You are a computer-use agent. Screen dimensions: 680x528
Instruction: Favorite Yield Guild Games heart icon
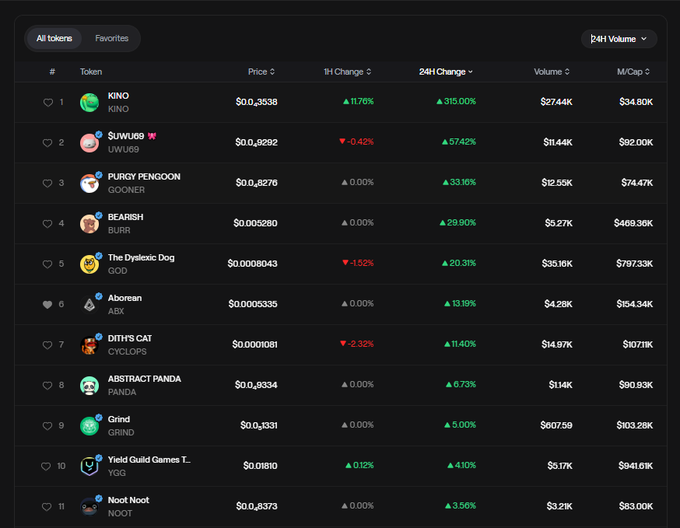[46, 466]
